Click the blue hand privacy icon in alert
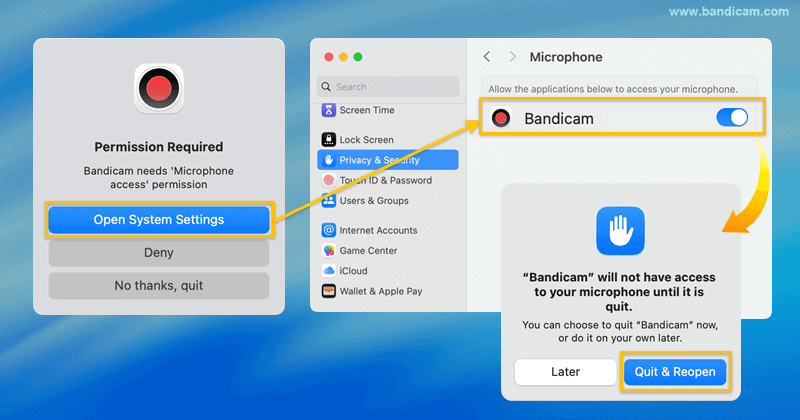Image resolution: width=800 pixels, height=420 pixels. click(x=620, y=231)
